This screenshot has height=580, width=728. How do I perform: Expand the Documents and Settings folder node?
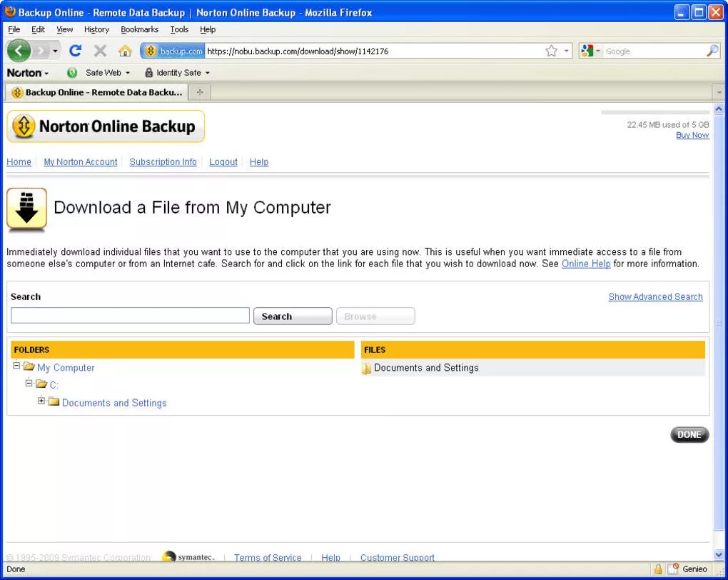[x=41, y=401]
